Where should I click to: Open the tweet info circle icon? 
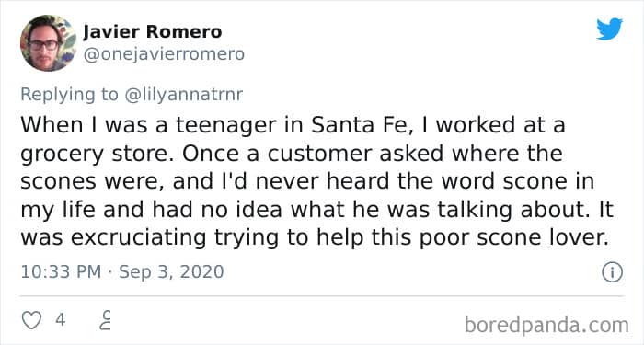pos(612,272)
